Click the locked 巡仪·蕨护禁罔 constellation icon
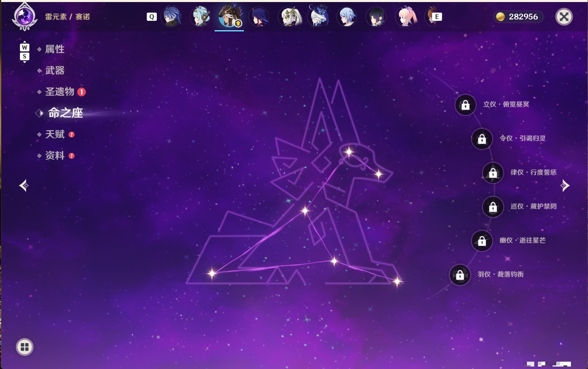 coord(493,207)
